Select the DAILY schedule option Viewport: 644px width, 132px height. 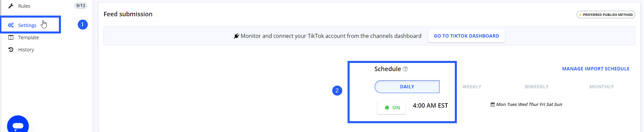point(407,87)
